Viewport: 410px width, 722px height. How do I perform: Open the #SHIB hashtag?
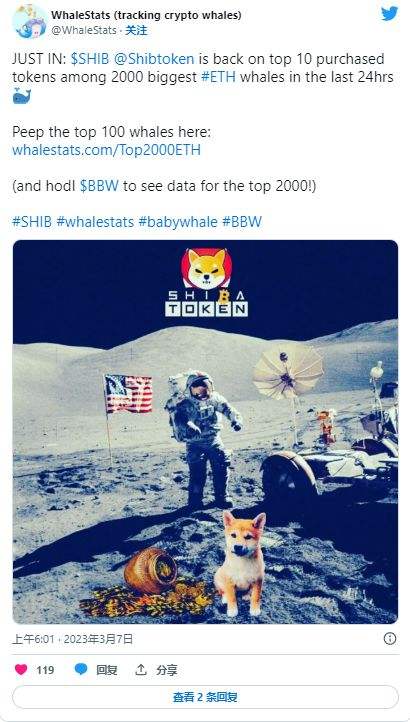point(32,221)
